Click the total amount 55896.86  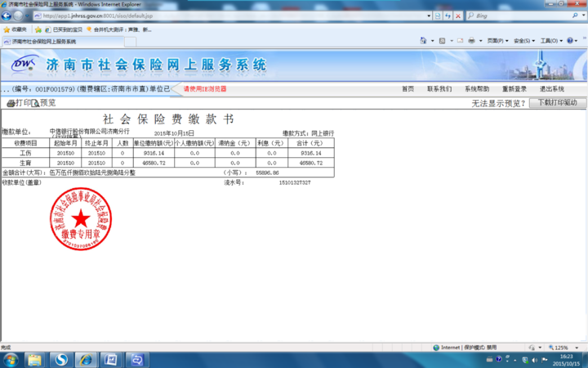coord(267,173)
